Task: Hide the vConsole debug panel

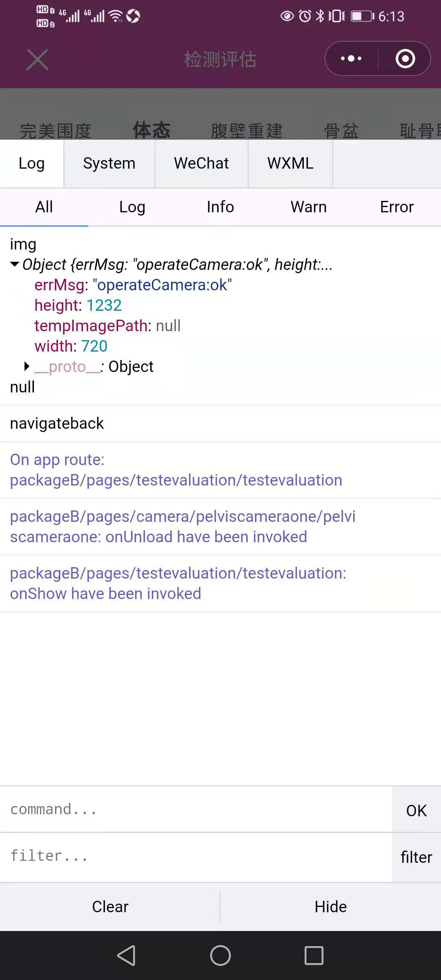Action: (x=330, y=906)
